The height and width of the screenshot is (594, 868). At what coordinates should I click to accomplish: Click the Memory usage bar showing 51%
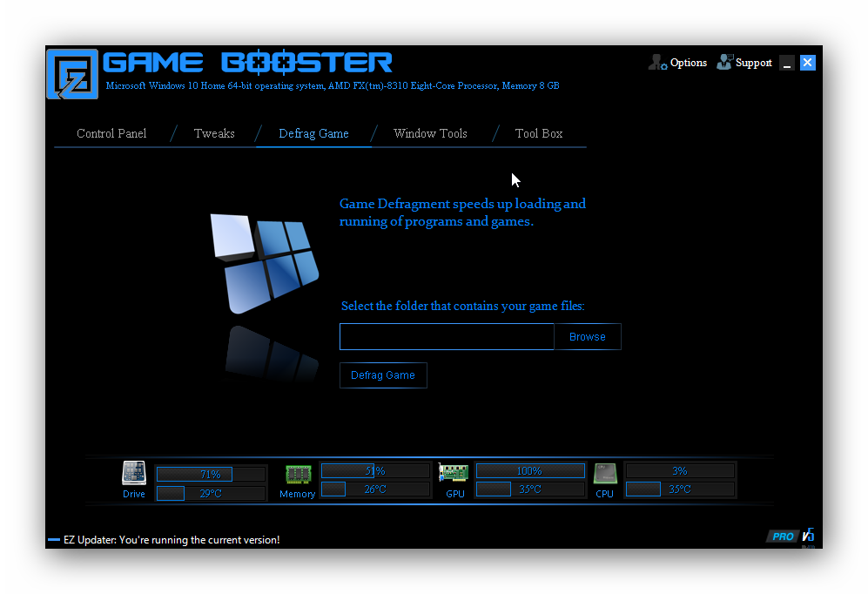tap(375, 471)
